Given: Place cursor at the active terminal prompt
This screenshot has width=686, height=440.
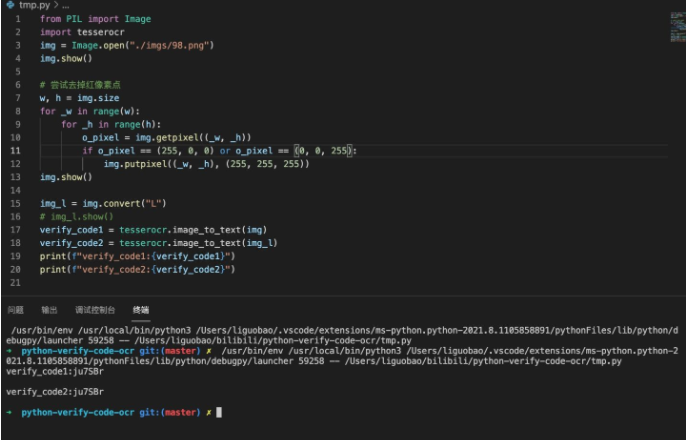Looking at the screenshot, I should coord(218,412).
